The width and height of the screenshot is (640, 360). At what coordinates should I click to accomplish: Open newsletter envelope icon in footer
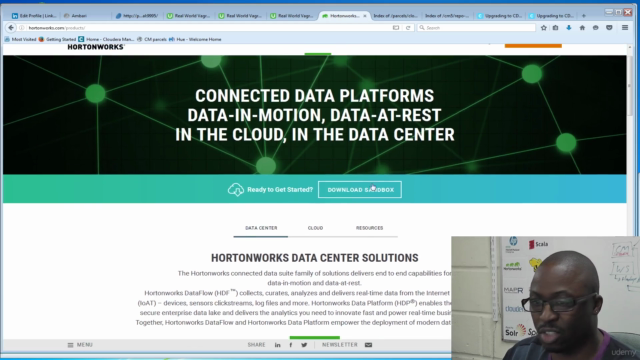[368, 345]
